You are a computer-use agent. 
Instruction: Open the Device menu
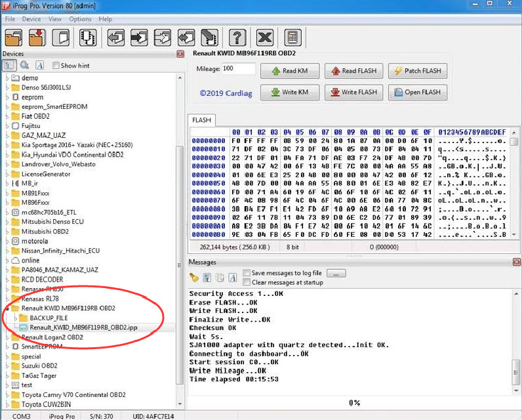pos(31,19)
